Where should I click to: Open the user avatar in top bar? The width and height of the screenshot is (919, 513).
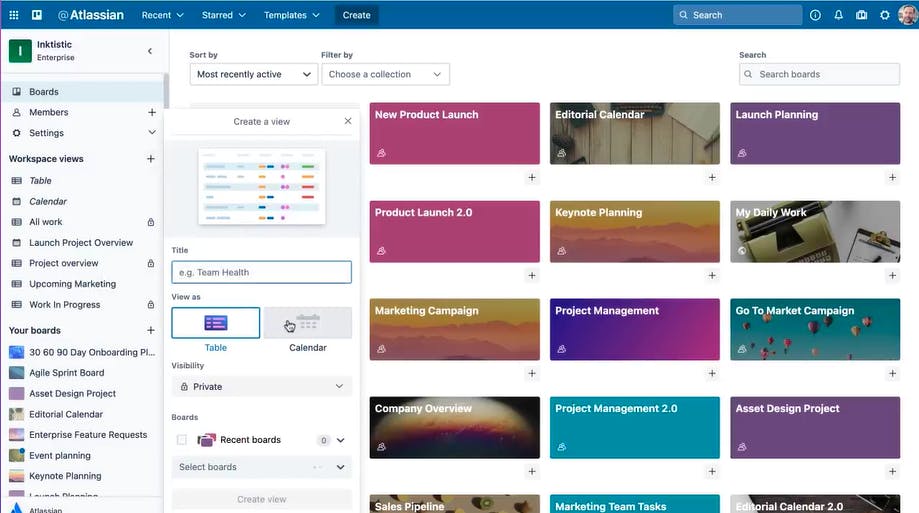[908, 15]
